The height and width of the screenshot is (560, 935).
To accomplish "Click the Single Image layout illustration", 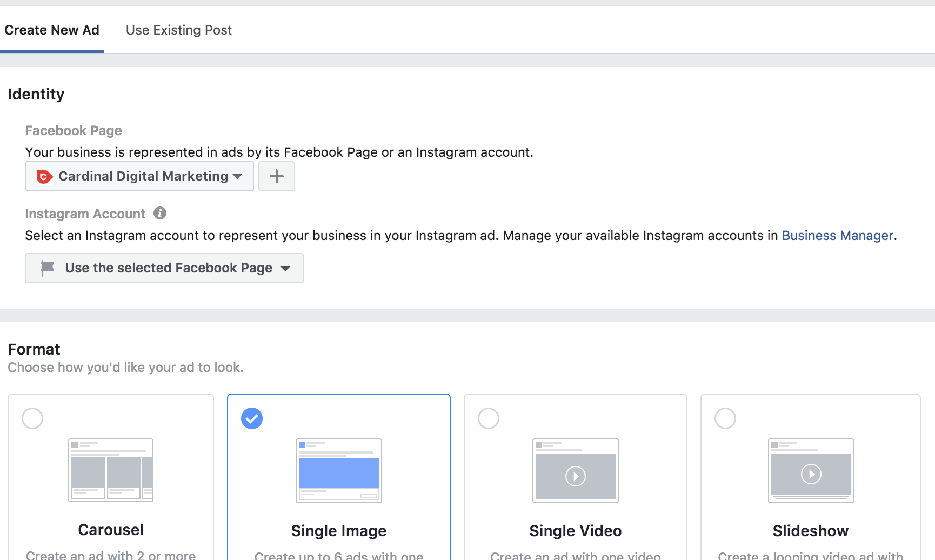I will click(x=339, y=471).
